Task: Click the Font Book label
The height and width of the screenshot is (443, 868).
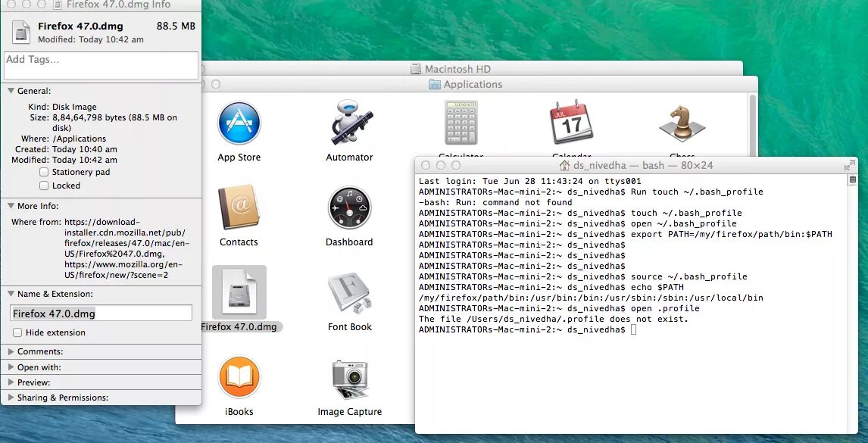Action: point(349,326)
